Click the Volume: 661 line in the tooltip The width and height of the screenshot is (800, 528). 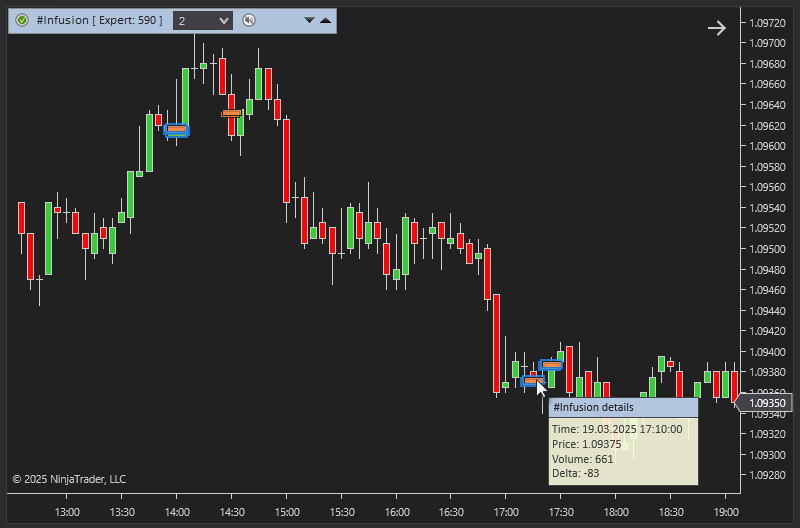(x=583, y=459)
